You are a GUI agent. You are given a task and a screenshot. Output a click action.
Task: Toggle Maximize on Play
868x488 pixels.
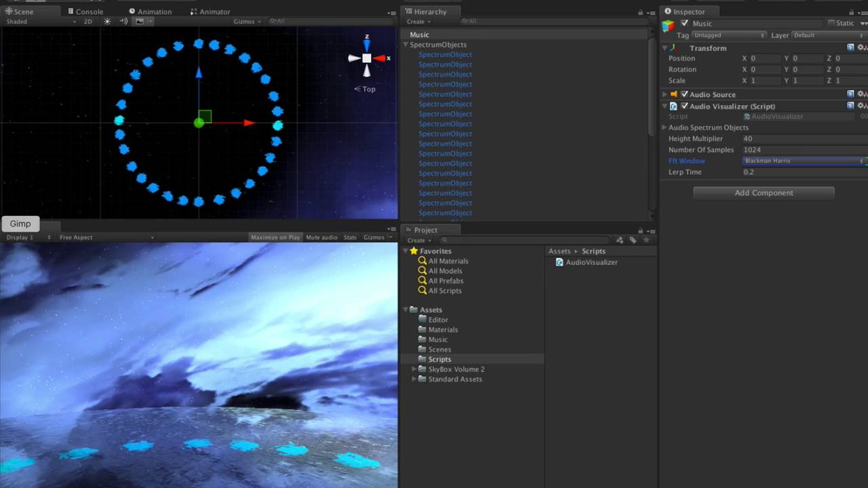coord(275,237)
